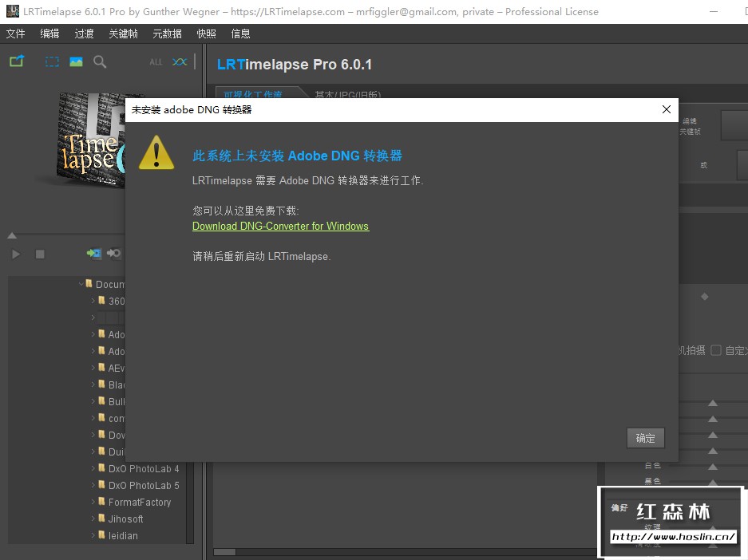This screenshot has width=748, height=560.
Task: Click the LRTimelapse splash thumbnail
Action: click(91, 140)
